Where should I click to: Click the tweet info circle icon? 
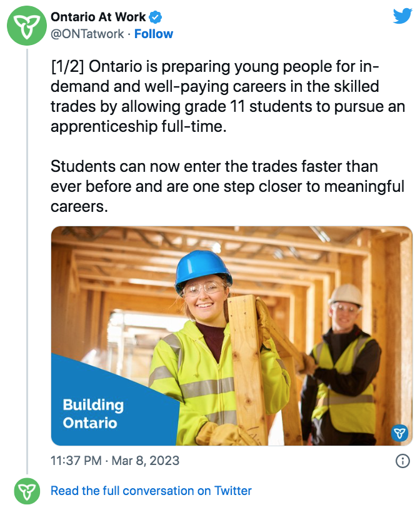[403, 461]
